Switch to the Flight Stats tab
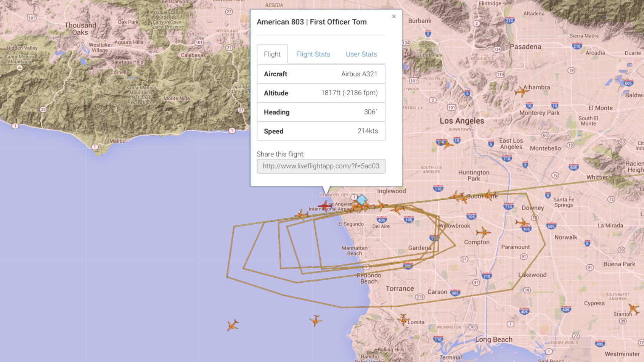The image size is (644, 362). pos(313,54)
